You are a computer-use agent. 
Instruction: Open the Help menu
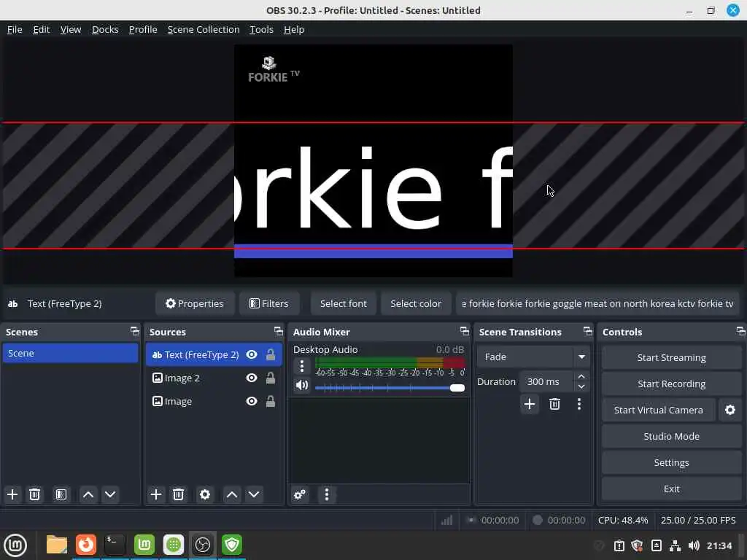[294, 29]
